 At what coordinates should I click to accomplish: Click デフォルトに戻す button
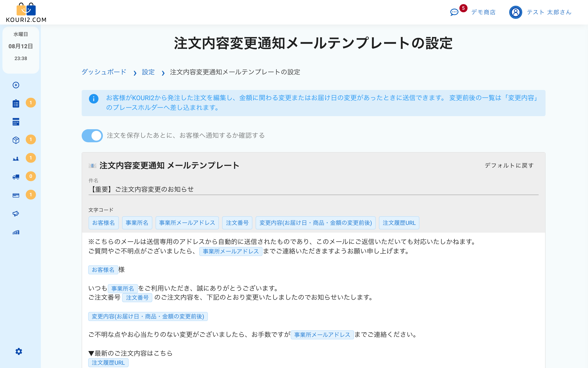[x=509, y=166]
